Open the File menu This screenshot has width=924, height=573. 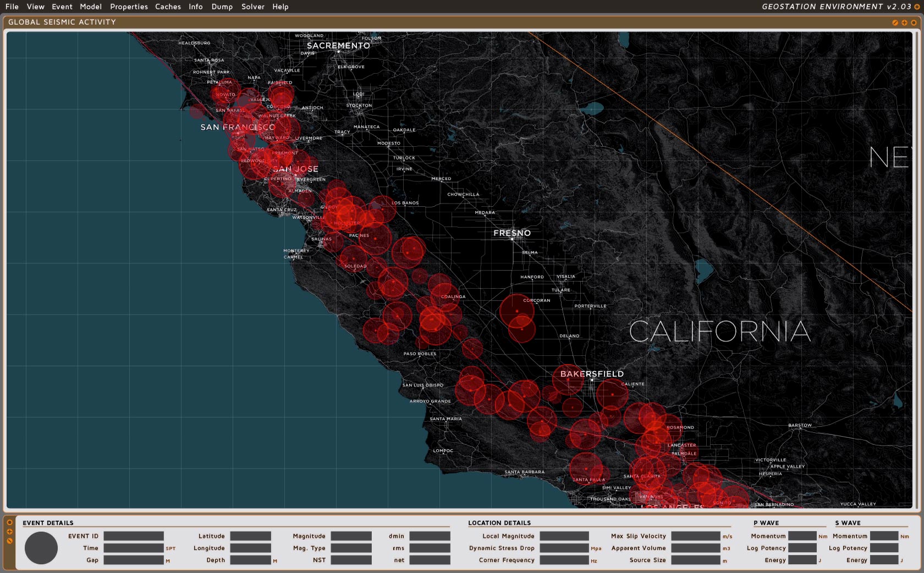(x=12, y=7)
